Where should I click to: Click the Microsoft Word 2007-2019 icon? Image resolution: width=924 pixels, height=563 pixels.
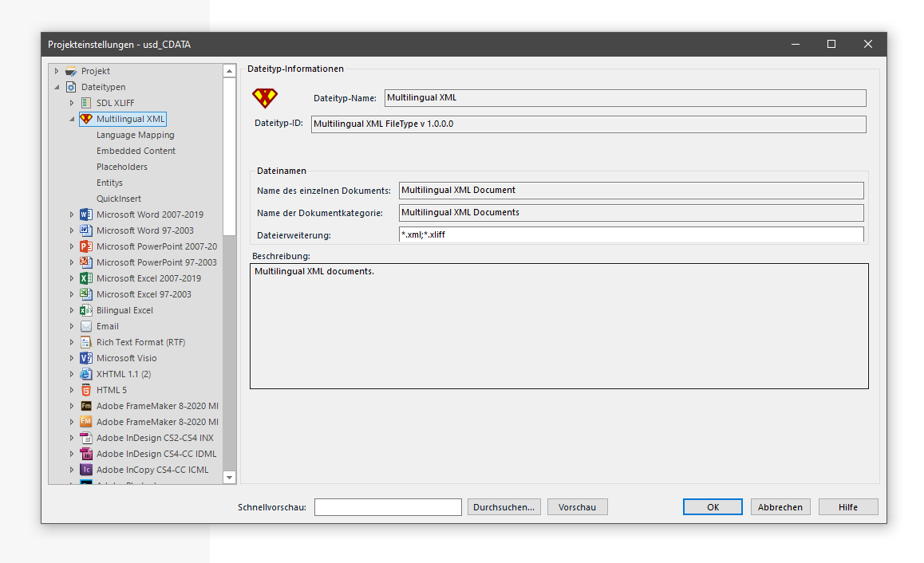coord(86,215)
